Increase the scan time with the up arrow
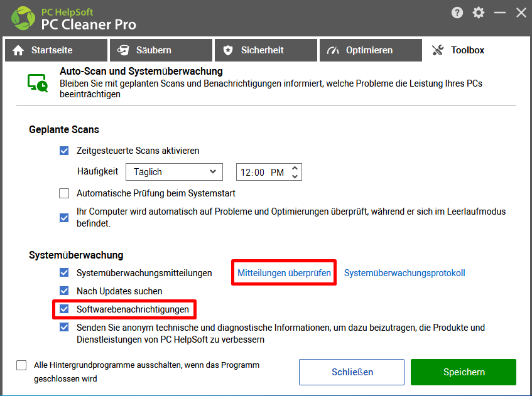Screen dimensions: 532x396 tap(295, 168)
